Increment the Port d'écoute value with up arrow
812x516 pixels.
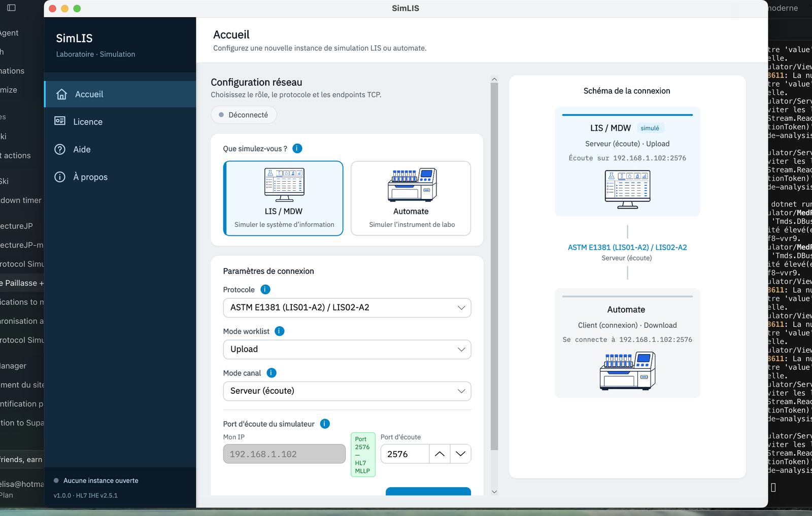[440, 454]
